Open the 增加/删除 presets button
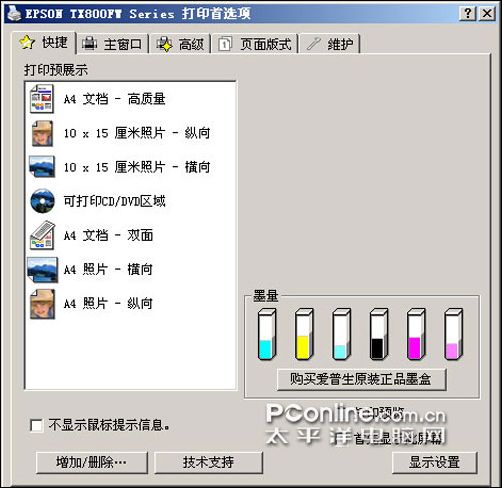Screen dimensions: 502x488 (x=92, y=462)
